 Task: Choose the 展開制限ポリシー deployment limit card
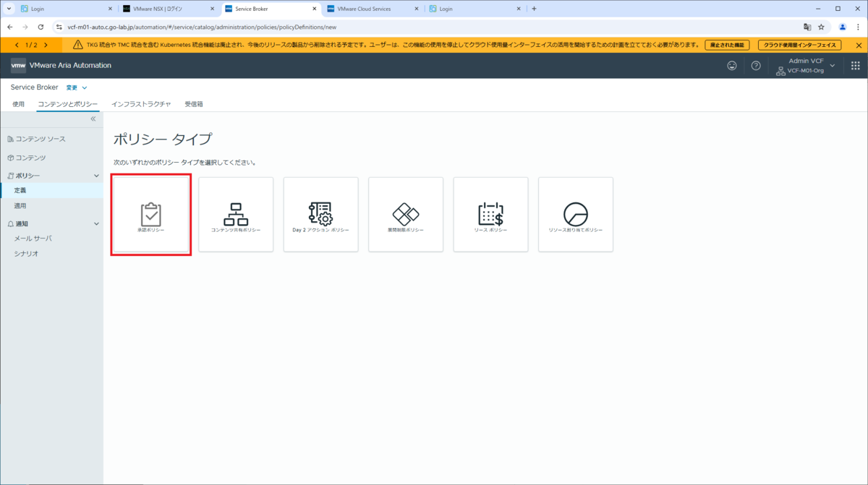click(406, 215)
